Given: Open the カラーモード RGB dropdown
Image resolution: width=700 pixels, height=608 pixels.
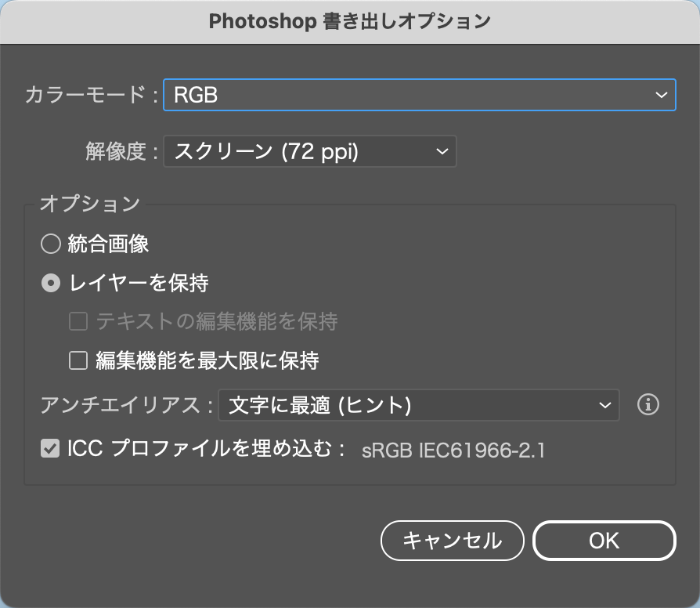Looking at the screenshot, I should pos(420,95).
